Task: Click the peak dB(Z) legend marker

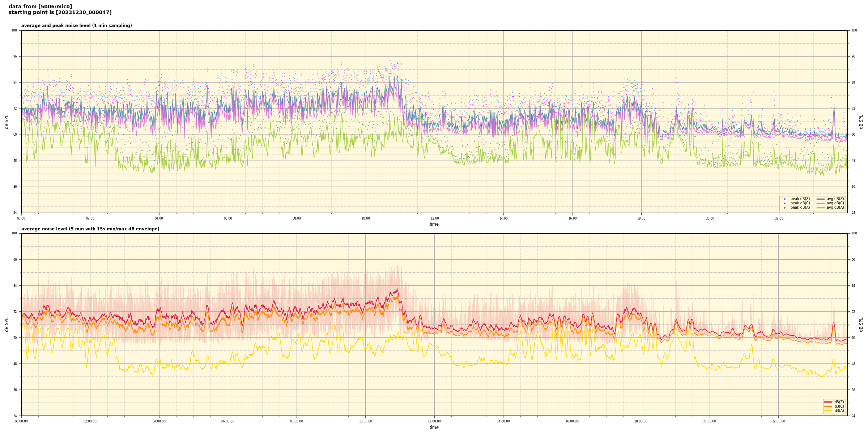Action: click(784, 199)
